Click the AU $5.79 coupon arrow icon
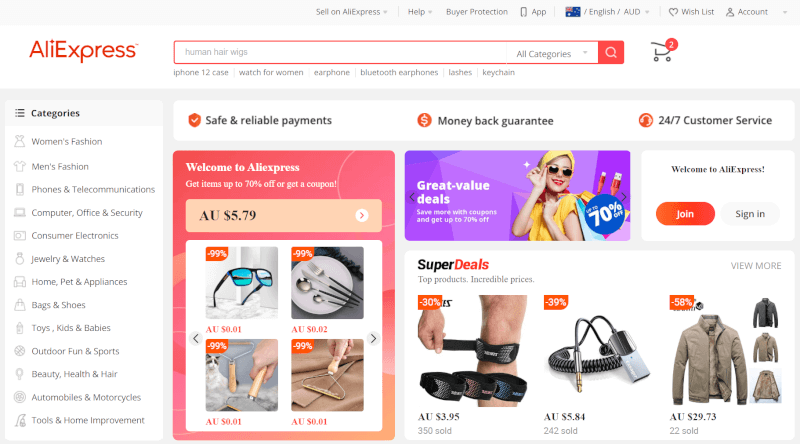Image resolution: width=800 pixels, height=444 pixels. point(362,215)
